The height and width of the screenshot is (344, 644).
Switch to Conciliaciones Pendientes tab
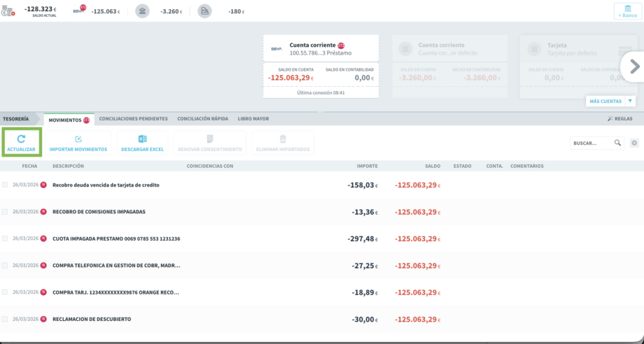(x=133, y=119)
